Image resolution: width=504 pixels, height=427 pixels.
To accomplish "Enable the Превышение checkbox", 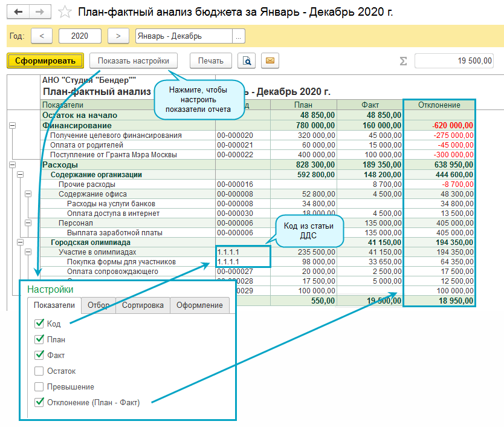I will tap(40, 386).
